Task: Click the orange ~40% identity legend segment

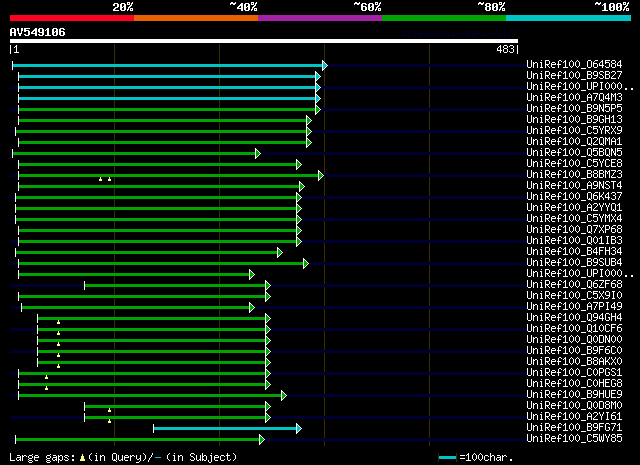Action: coord(196,18)
